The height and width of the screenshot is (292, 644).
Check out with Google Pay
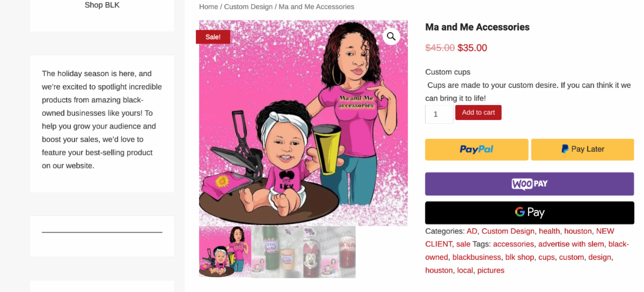(x=530, y=212)
